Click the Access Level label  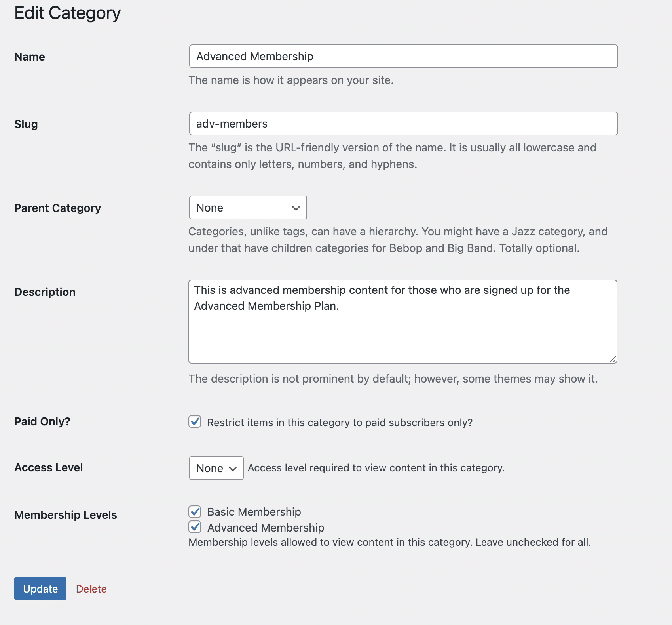tap(49, 467)
